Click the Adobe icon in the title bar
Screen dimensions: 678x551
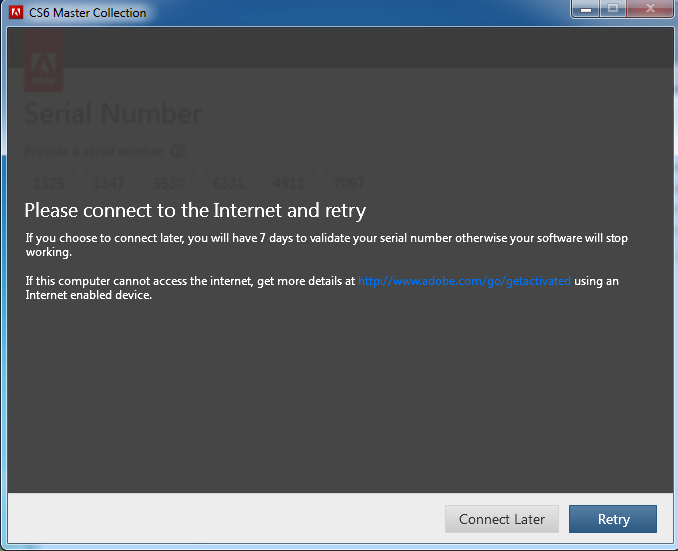pyautogui.click(x=16, y=12)
